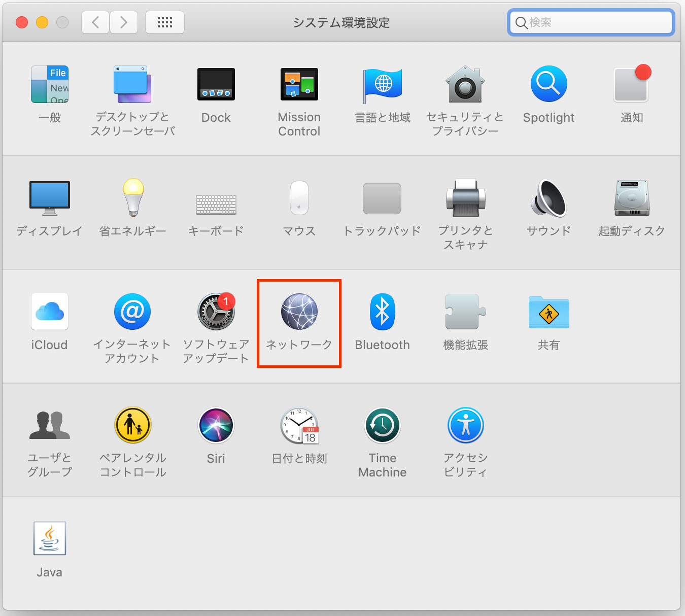Go back with the left arrow button
The image size is (685, 616).
95,22
